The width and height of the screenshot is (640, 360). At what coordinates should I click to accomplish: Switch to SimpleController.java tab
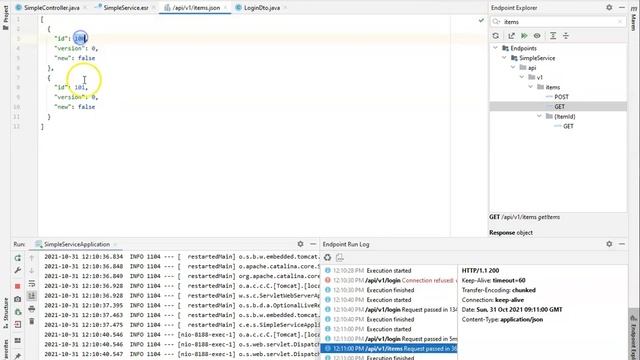[x=51, y=8]
